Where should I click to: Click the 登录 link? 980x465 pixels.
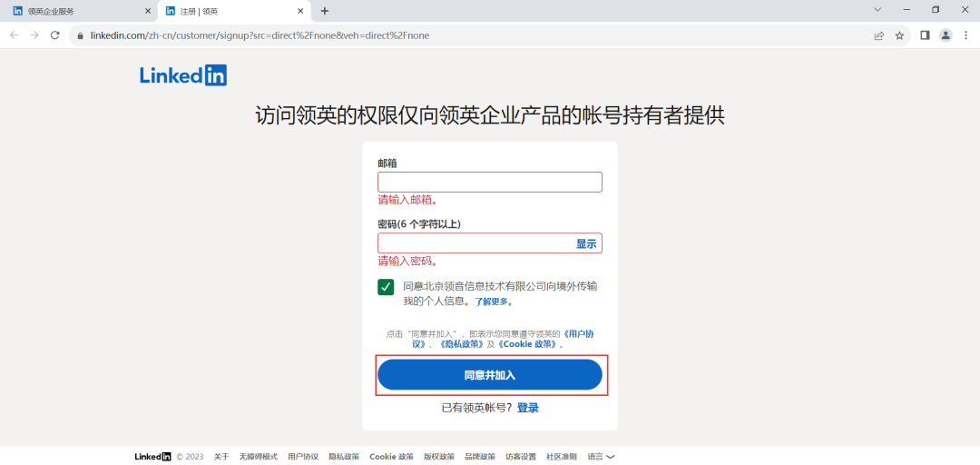(x=527, y=408)
